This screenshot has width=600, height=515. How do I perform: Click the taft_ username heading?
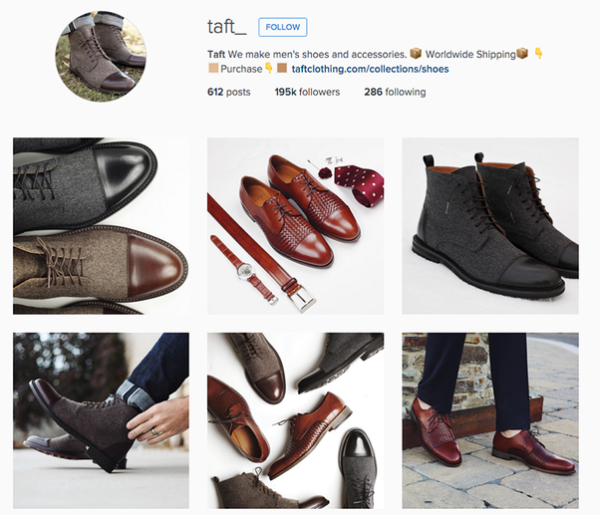click(227, 27)
